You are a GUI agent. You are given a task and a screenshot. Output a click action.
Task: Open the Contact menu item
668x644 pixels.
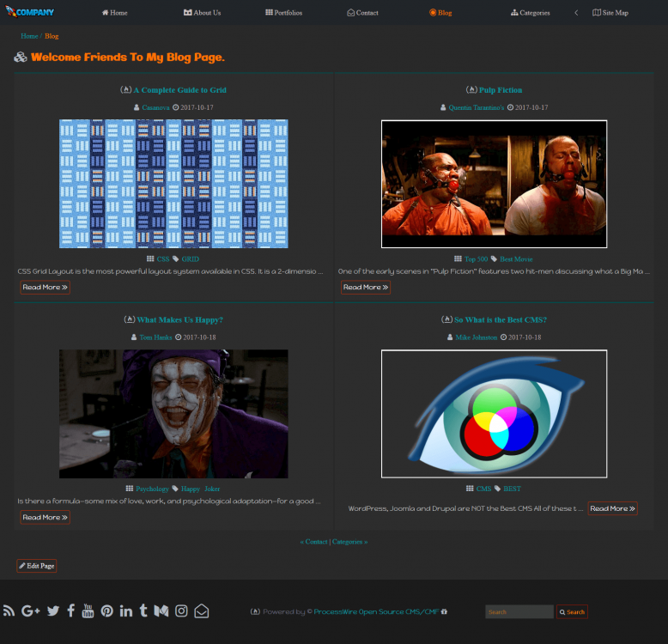tap(362, 13)
